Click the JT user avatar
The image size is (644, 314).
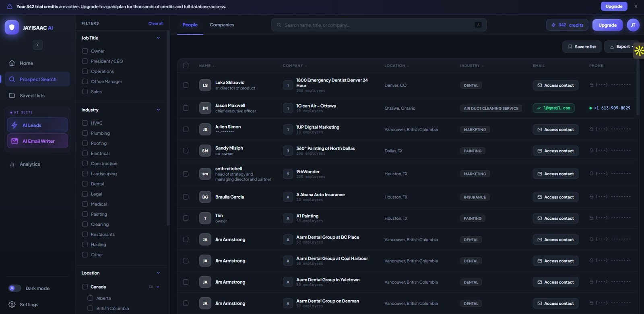[x=633, y=25]
